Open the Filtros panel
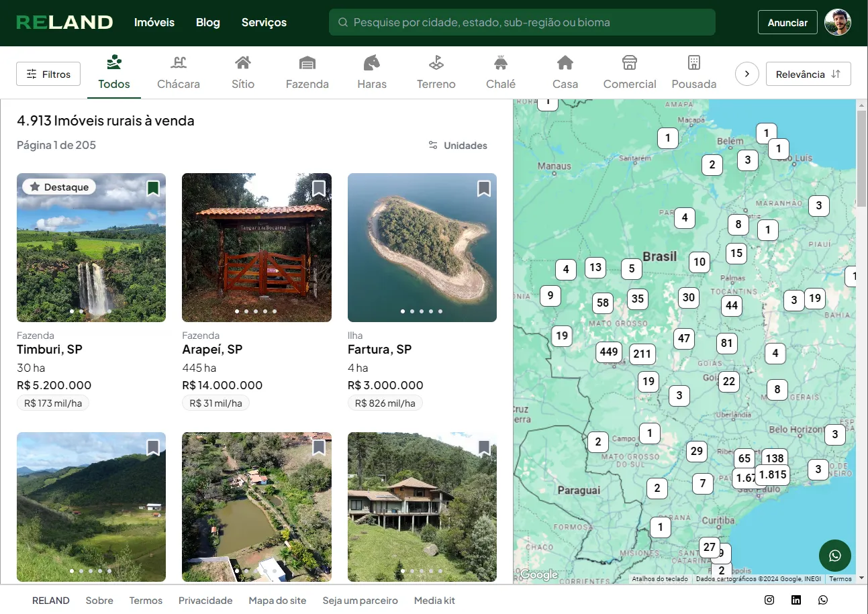 point(48,74)
